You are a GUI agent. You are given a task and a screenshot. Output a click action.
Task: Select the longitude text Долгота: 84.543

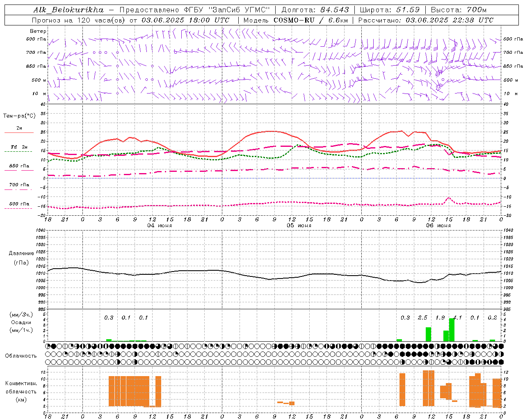[x=315, y=9]
